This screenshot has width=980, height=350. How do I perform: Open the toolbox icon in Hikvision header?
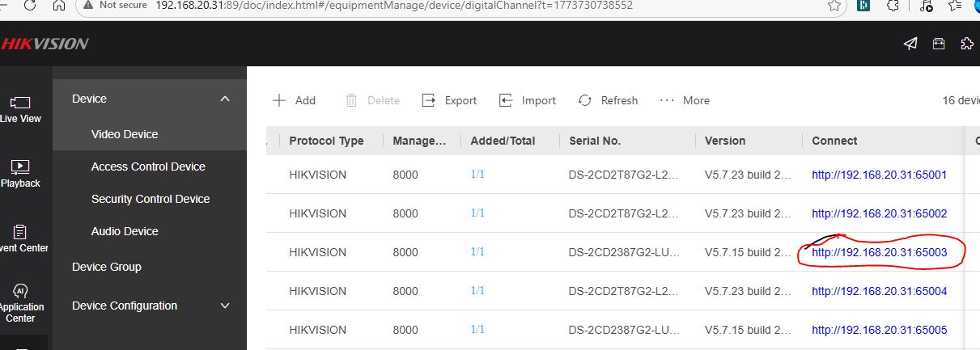(939, 44)
